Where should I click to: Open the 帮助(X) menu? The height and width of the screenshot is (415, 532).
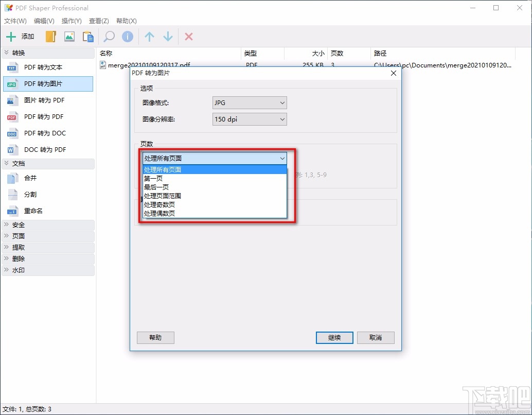[x=125, y=21]
